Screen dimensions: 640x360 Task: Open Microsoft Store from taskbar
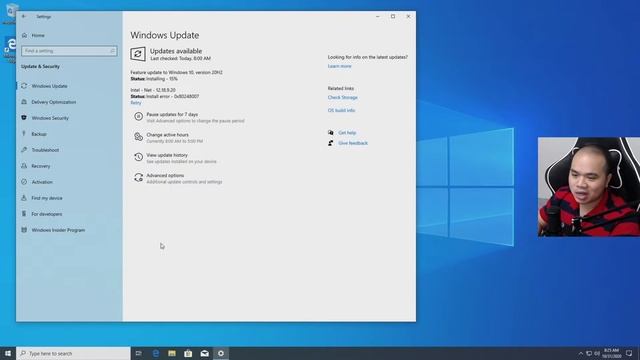[188, 353]
